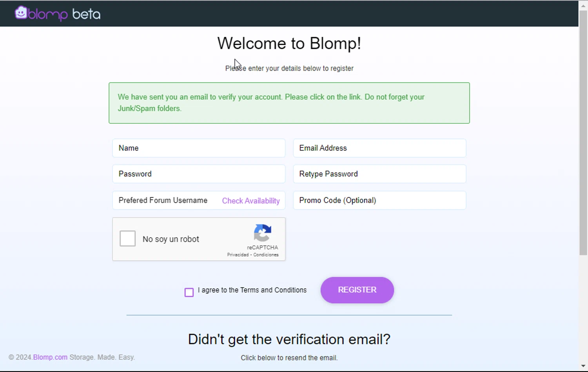Open the reCAPTCHA Condiciones link
The height and width of the screenshot is (372, 588).
(x=266, y=255)
